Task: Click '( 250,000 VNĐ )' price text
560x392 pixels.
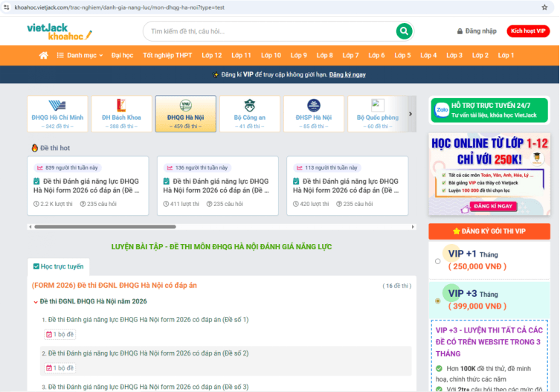Action: 477,266
